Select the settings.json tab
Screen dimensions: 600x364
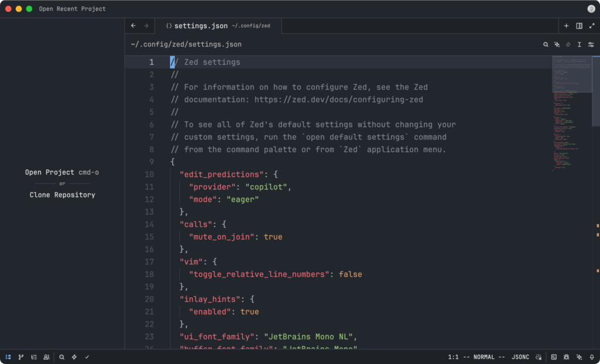[x=201, y=26]
